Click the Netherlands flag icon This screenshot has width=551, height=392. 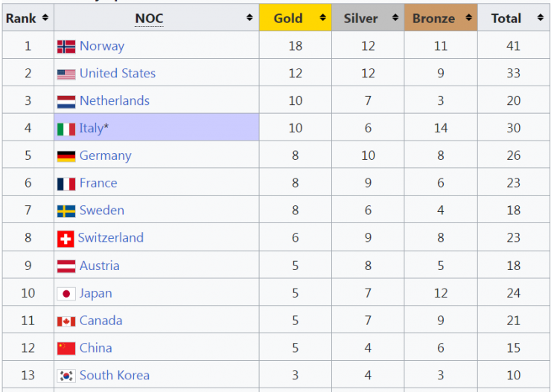(66, 101)
